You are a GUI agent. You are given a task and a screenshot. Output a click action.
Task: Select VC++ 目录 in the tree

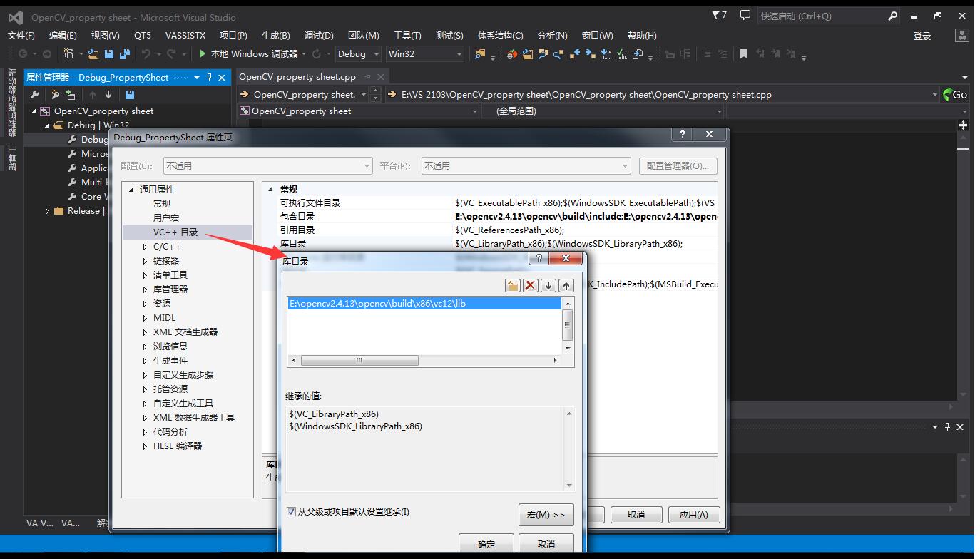175,232
